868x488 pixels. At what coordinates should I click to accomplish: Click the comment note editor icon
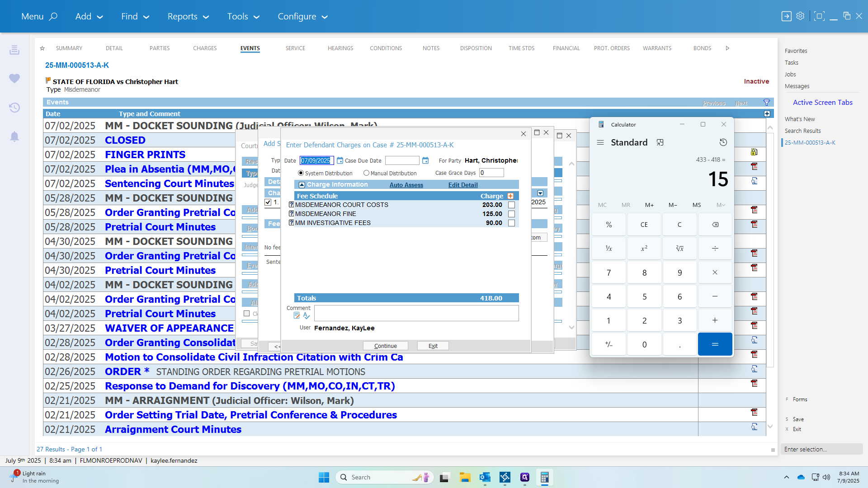[297, 315]
